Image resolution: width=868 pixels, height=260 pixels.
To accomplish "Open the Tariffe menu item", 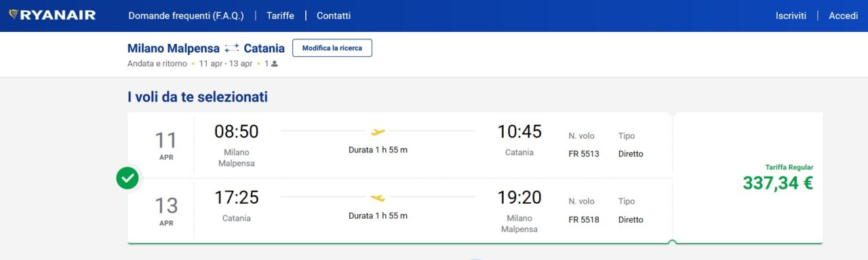I will (280, 16).
